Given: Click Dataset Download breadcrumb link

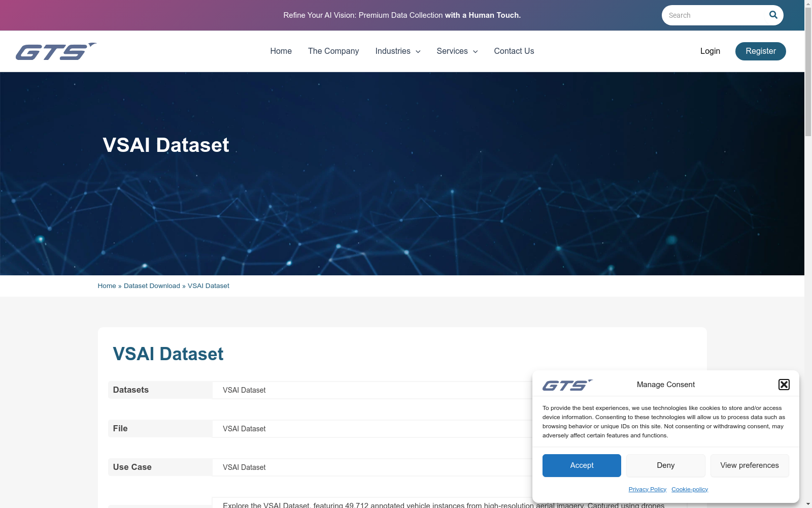Looking at the screenshot, I should pos(152,286).
